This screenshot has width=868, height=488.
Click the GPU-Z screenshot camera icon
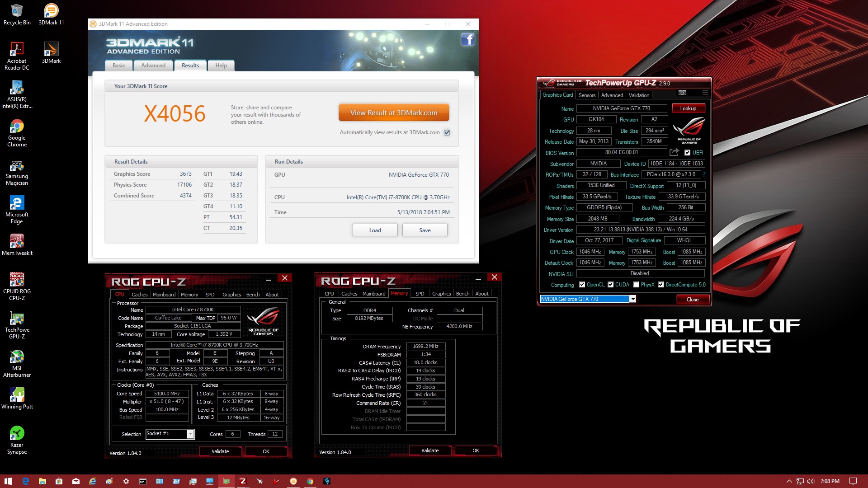[x=682, y=93]
